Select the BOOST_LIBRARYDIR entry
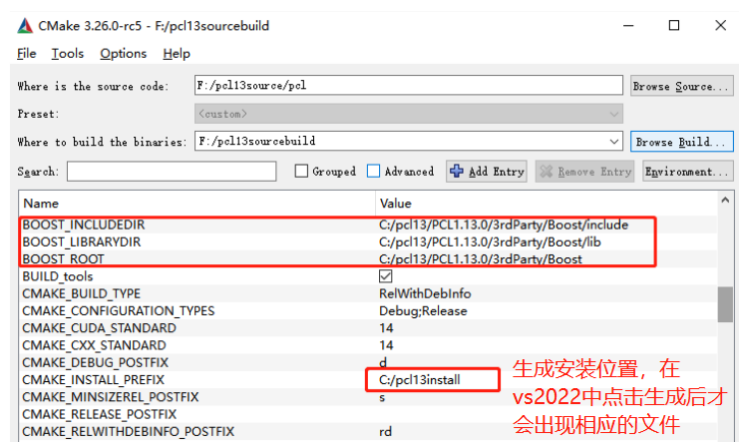This screenshot has width=739, height=442. coord(82,242)
